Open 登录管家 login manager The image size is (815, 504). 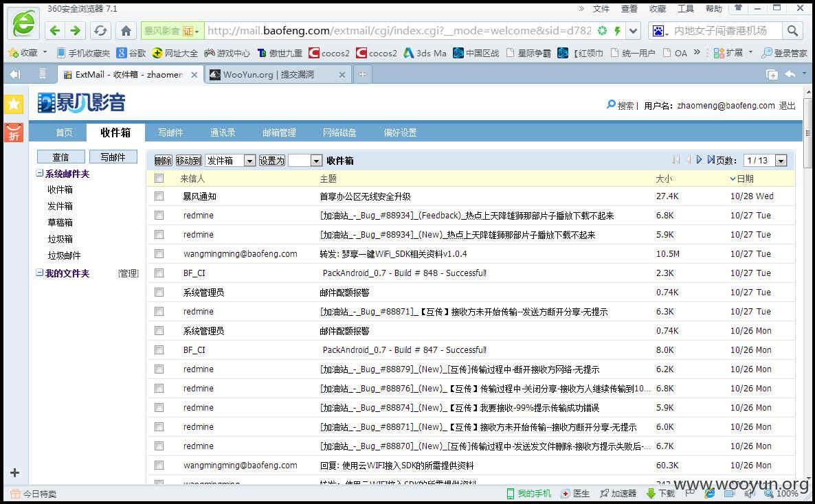(x=784, y=53)
